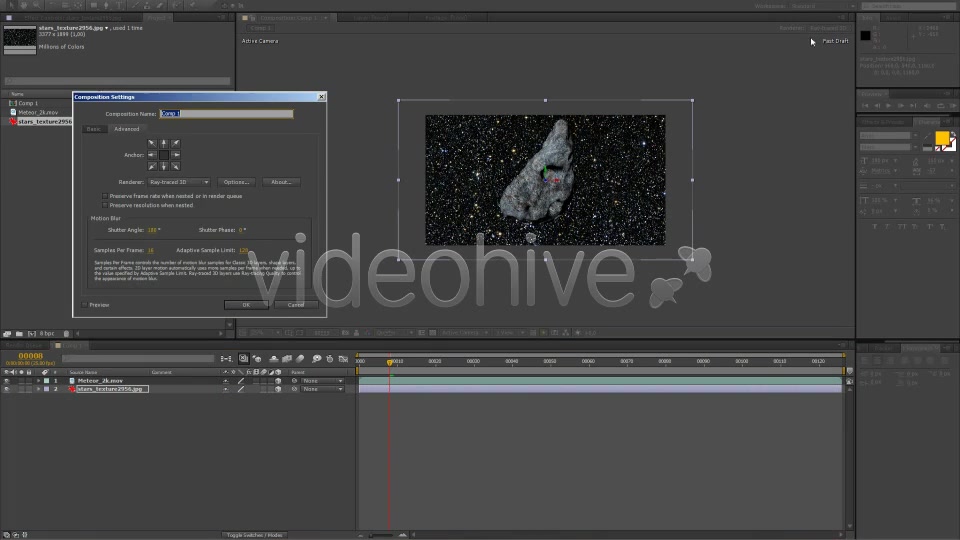
Task: Click the Auto-keyframe stopwatch icon in timeline
Action: pos(329,359)
